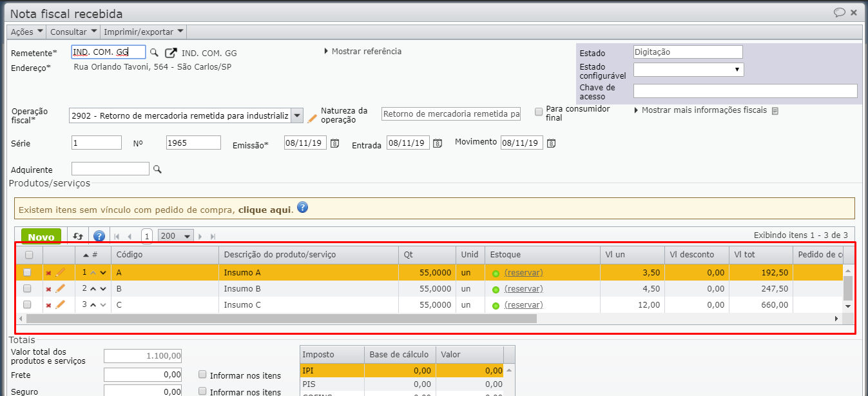Click the green Novo button
868x396 pixels.
tap(41, 237)
